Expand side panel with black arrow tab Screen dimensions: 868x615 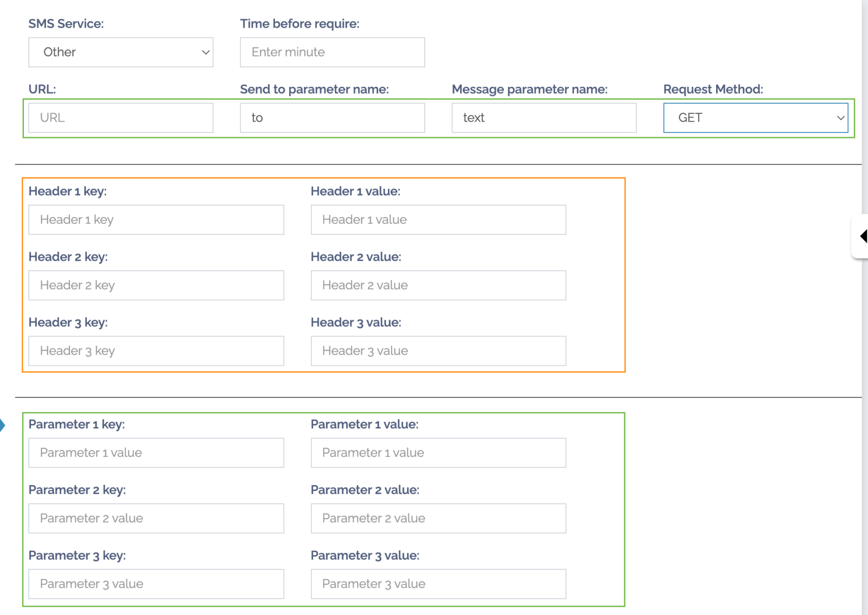pos(862,236)
